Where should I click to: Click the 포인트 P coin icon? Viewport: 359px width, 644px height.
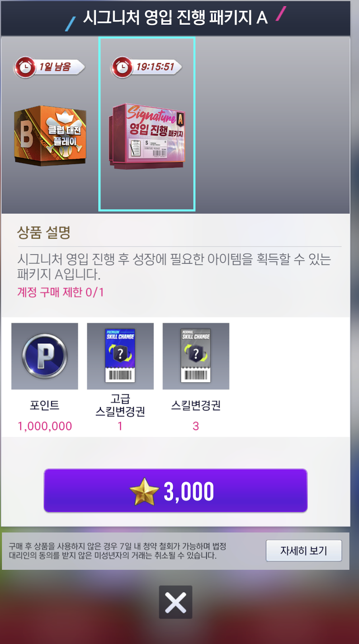click(x=45, y=356)
